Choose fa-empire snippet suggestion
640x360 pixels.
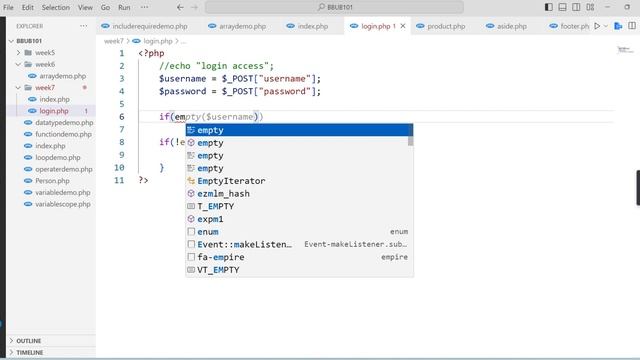pos(299,257)
